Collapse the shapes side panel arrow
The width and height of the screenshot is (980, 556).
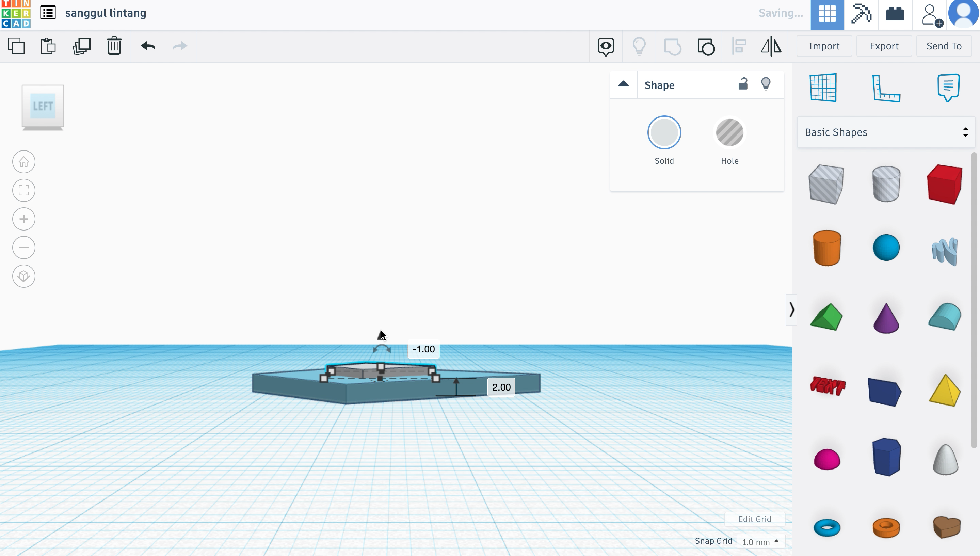click(x=791, y=309)
